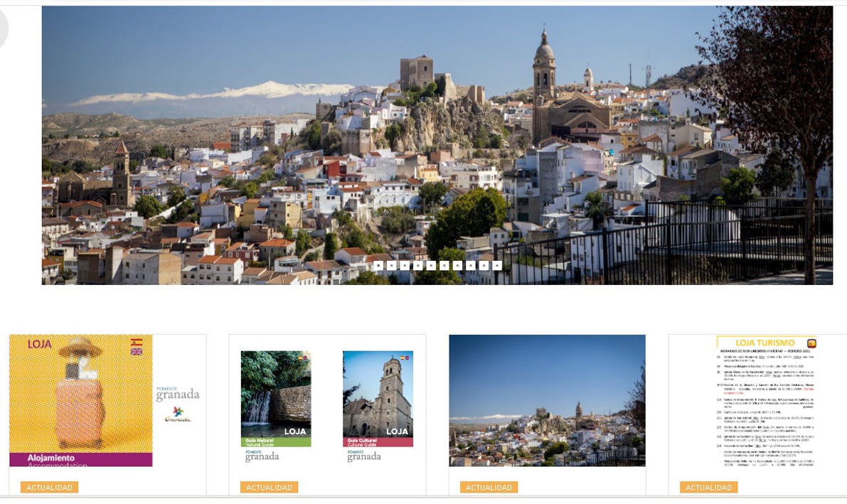Viewport: 847px width, 504px height.
Task: Click the Spanish flag on the Alojamiento brochure cover
Action: coord(136,342)
